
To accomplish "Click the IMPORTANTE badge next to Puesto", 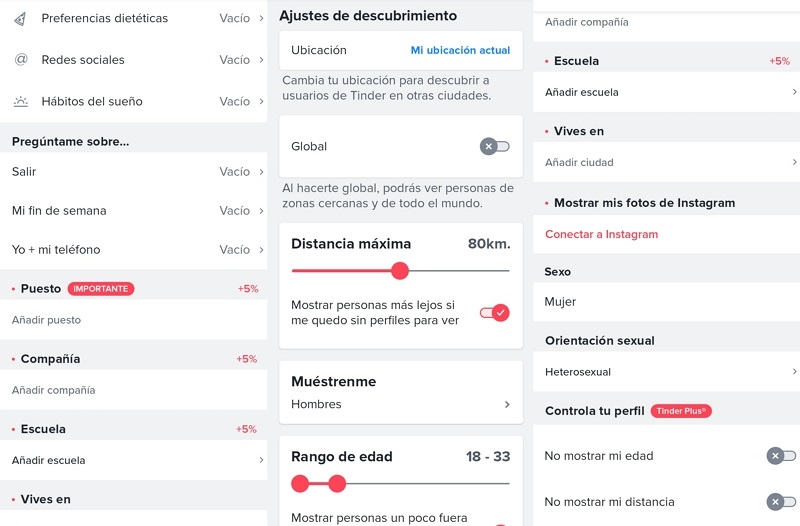I will click(x=101, y=289).
